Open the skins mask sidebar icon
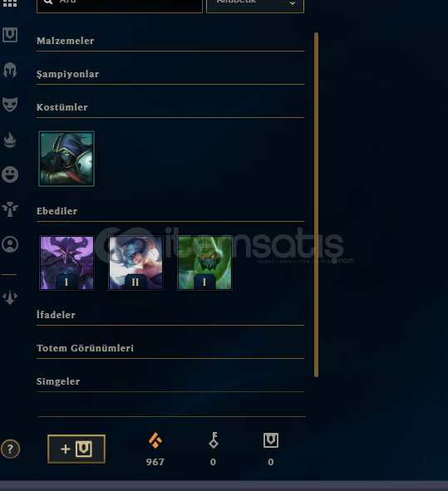448x491 pixels. [10, 105]
